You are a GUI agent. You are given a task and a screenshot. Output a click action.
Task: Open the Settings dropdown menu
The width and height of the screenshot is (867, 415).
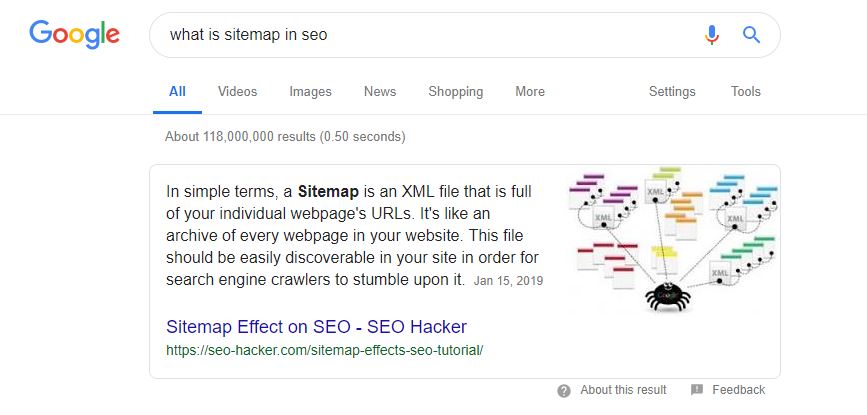click(x=672, y=91)
